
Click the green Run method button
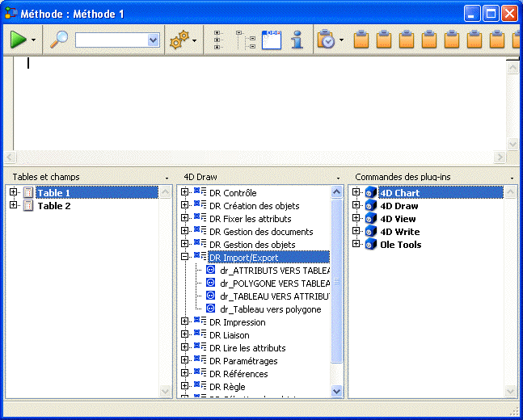point(18,40)
